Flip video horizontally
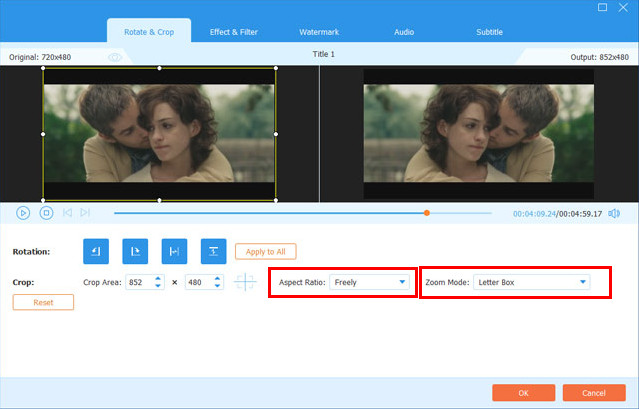This screenshot has height=409, width=639. pyautogui.click(x=174, y=251)
